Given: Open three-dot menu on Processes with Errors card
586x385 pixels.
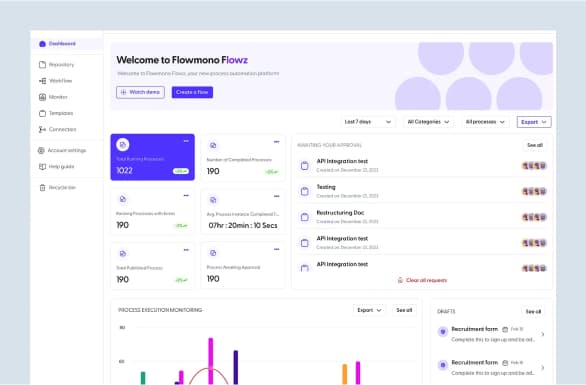Looking at the screenshot, I should click(x=186, y=195).
